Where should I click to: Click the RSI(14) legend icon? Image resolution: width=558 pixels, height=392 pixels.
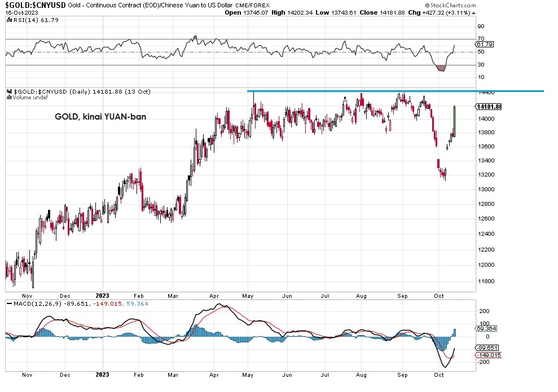8,19
